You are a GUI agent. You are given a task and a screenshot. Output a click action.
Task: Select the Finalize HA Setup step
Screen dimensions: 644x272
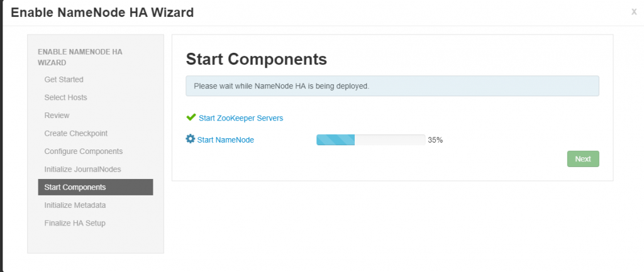pyautogui.click(x=75, y=223)
